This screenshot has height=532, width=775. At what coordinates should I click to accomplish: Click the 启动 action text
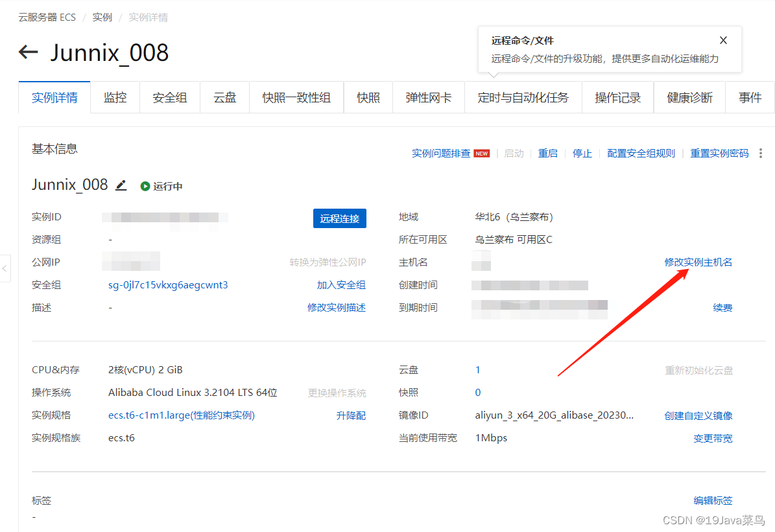click(514, 154)
